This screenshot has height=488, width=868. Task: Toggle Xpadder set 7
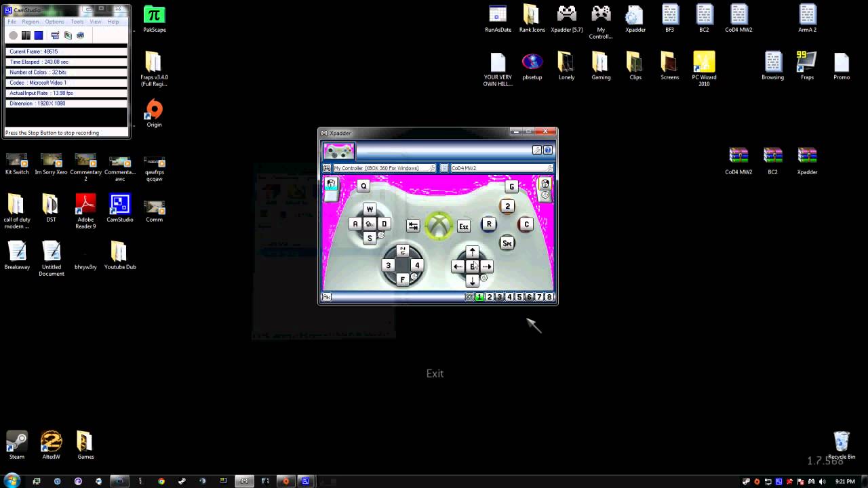coord(539,297)
